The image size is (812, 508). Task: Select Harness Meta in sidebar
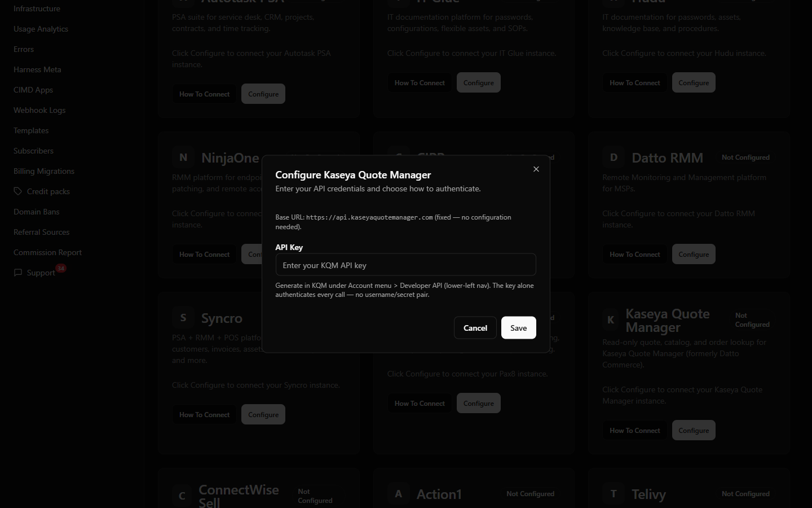tap(37, 69)
